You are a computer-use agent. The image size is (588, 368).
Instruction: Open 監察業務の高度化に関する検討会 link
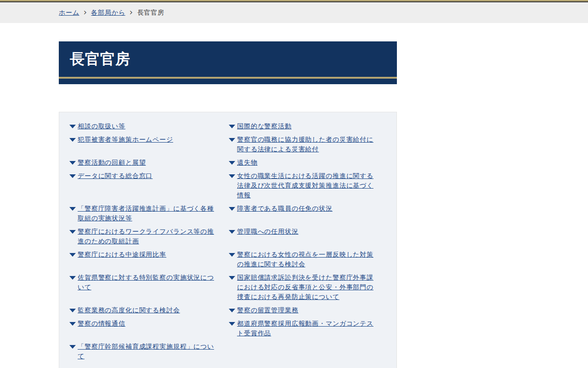pos(129,310)
